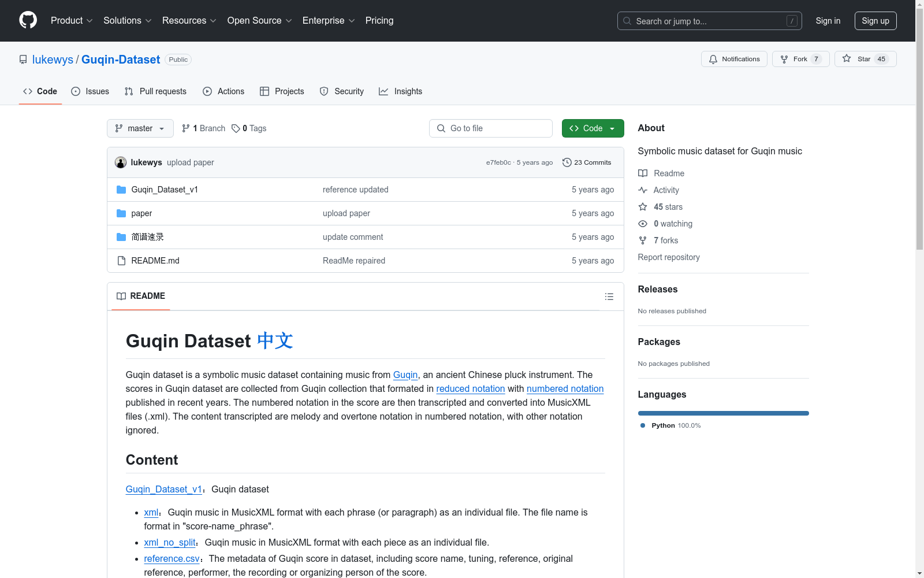Click the Python language bar

724,413
